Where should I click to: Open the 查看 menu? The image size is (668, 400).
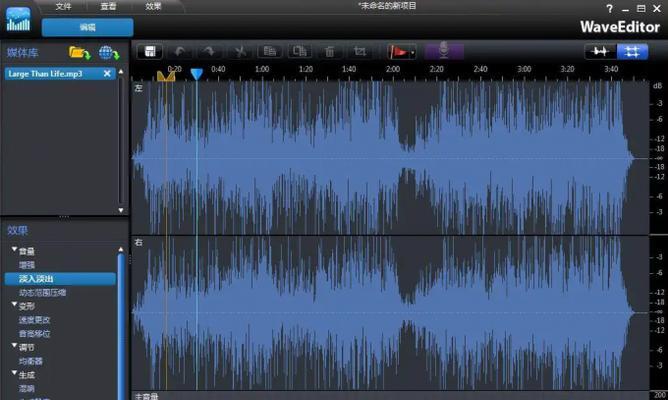pyautogui.click(x=108, y=6)
